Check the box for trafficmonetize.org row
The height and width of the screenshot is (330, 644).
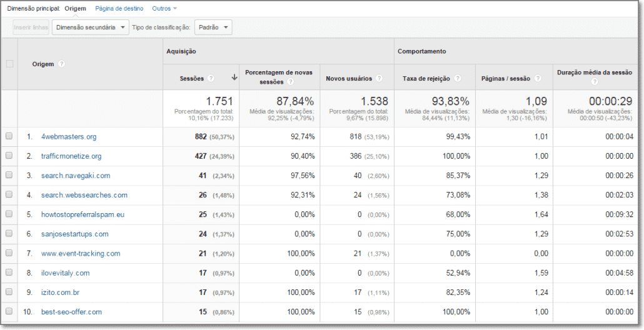(x=9, y=156)
